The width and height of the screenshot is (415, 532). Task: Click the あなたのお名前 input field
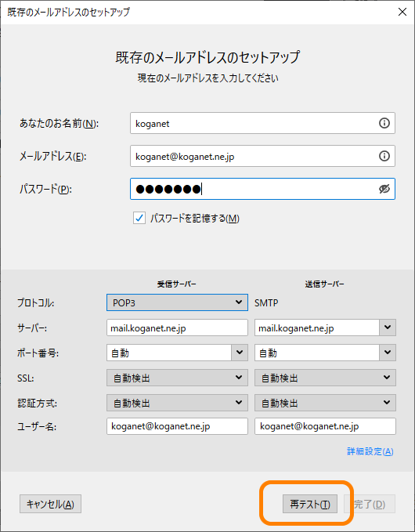pyautogui.click(x=262, y=123)
